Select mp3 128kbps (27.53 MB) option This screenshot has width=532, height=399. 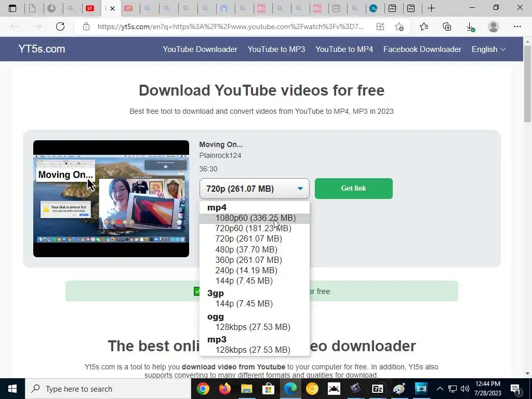coord(255,350)
